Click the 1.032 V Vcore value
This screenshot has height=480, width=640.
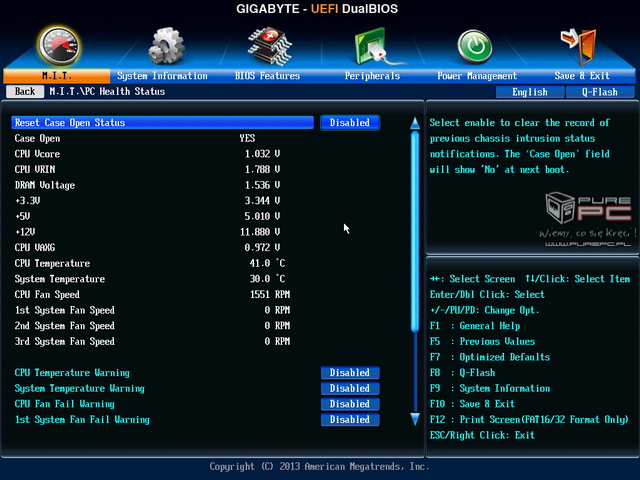[x=262, y=154]
